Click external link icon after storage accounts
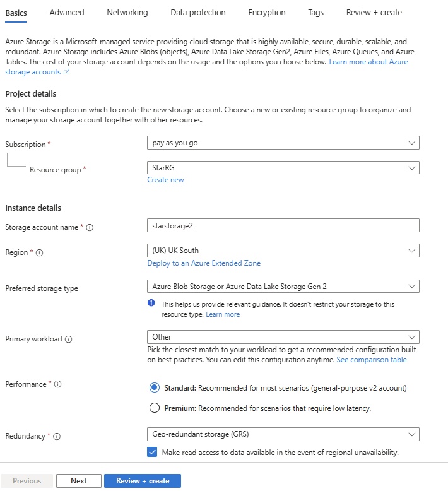The height and width of the screenshot is (491, 448). 66,73
